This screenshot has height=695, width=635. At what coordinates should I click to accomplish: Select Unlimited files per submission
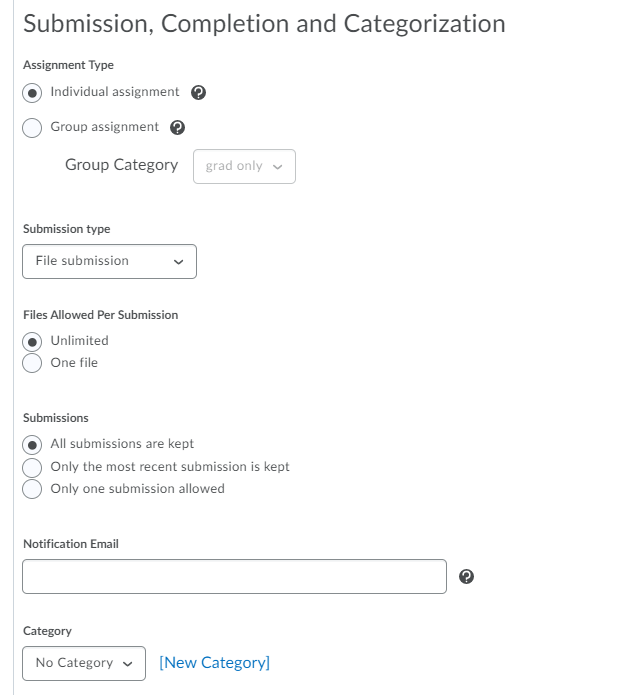(x=32, y=342)
